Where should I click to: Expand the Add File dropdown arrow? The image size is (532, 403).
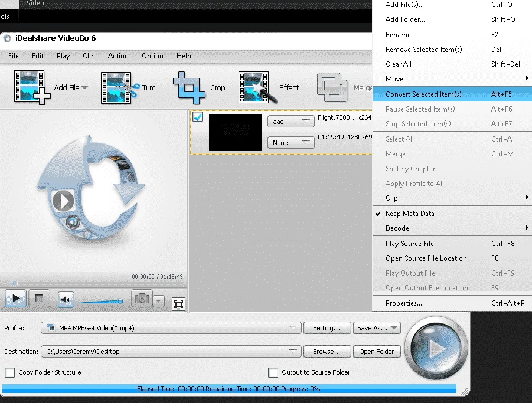click(x=85, y=87)
